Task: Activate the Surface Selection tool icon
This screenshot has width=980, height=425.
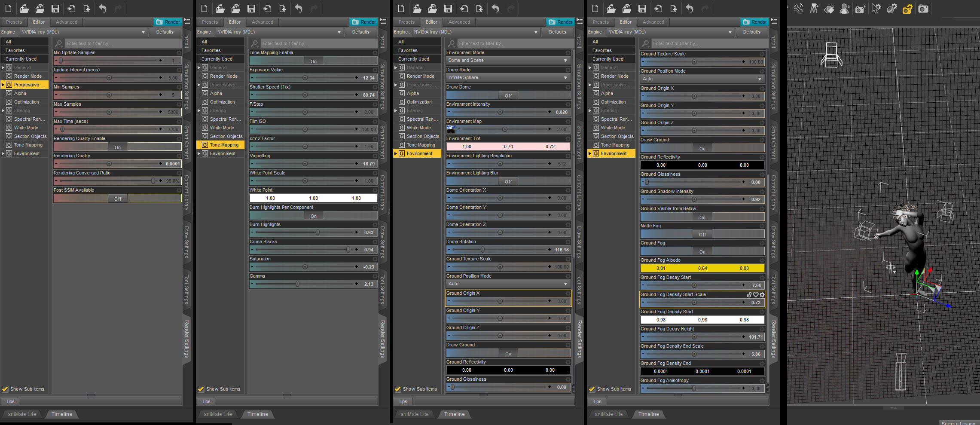Action: tap(829, 9)
